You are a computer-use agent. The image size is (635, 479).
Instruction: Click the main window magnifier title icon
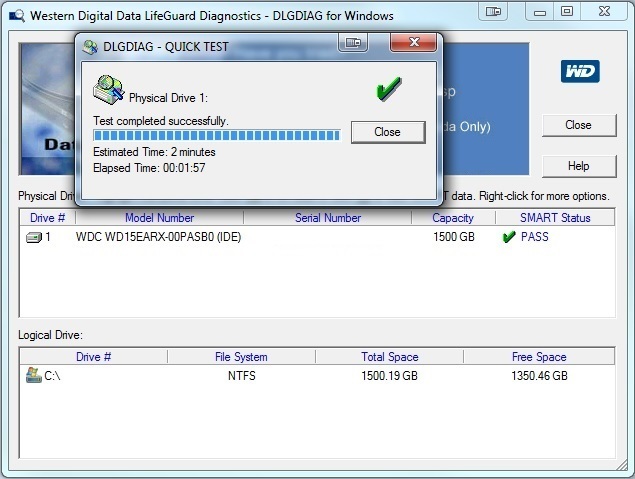(x=17, y=16)
